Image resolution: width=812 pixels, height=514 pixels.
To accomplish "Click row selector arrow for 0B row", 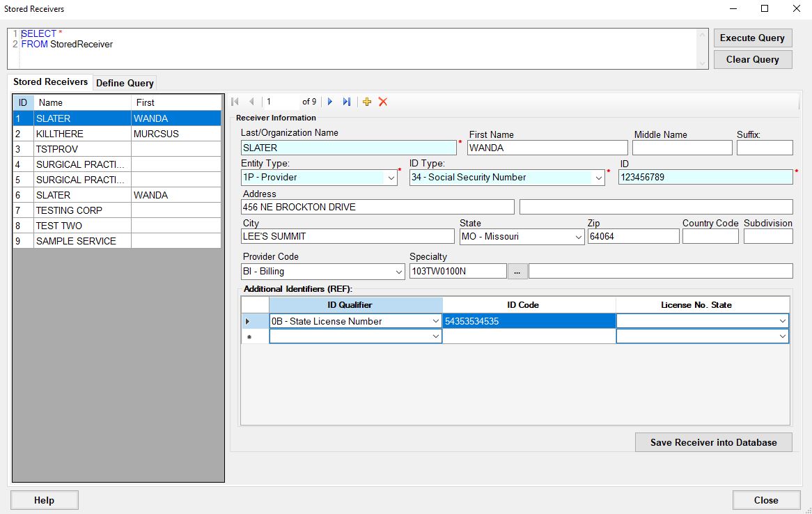I will (x=255, y=321).
